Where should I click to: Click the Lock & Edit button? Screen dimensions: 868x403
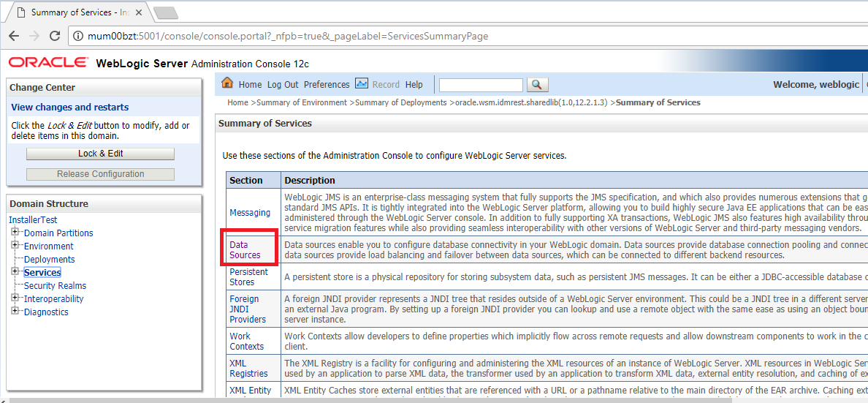pos(100,154)
